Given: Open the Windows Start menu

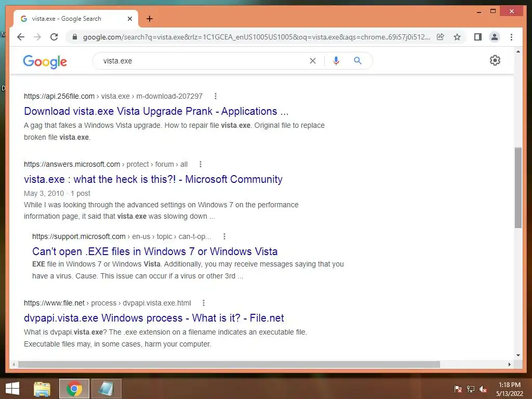Looking at the screenshot, I should (x=12, y=389).
